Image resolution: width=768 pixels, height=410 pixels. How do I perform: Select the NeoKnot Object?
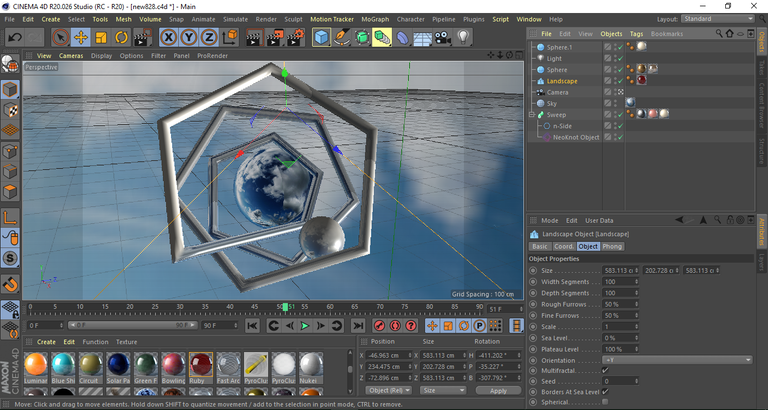[576, 138]
